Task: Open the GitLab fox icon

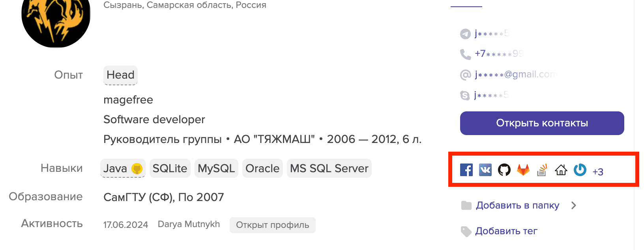Action: click(523, 170)
